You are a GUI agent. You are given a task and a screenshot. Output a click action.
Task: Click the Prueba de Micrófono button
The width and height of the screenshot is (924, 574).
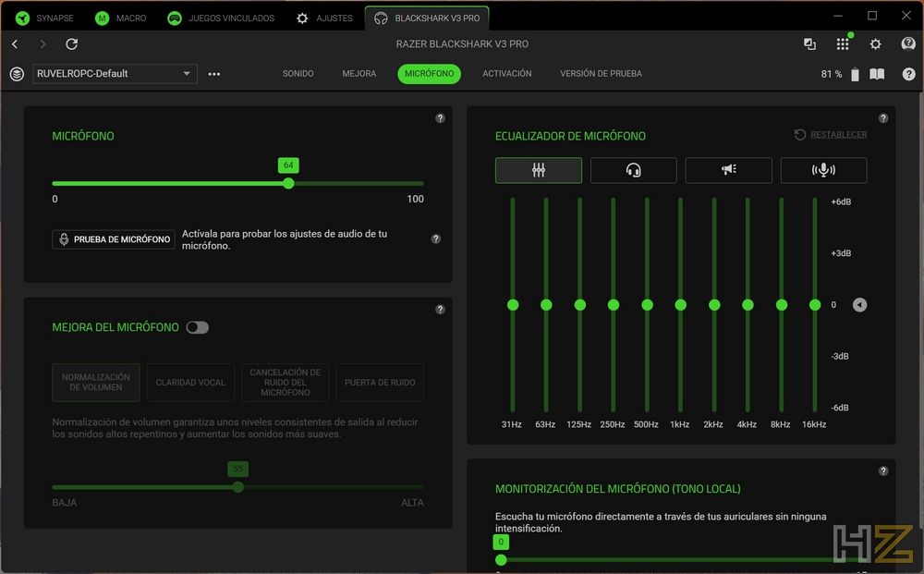pyautogui.click(x=114, y=239)
